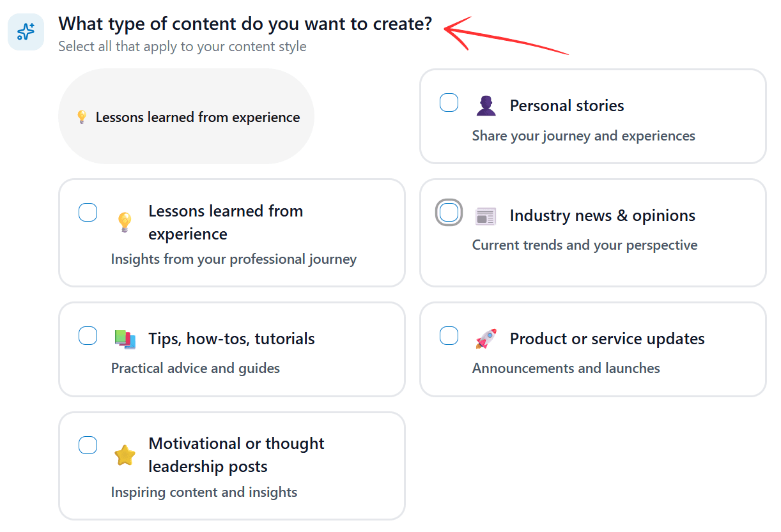Select the Lessons learned from experience pill chip
This screenshot has width=781, height=532.
pyautogui.click(x=186, y=117)
